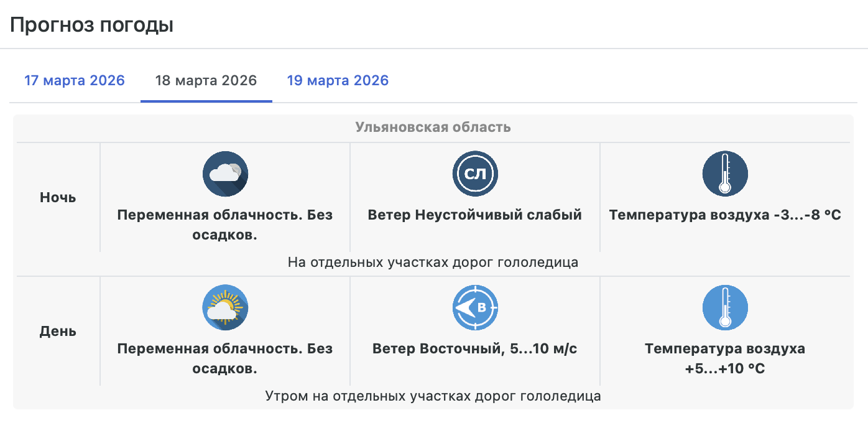The height and width of the screenshot is (428, 868).
Task: Click the Утром morning road ice note
Action: click(x=433, y=396)
